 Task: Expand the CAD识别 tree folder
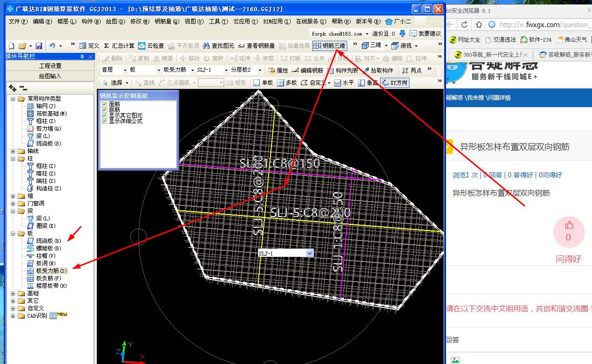click(x=14, y=316)
